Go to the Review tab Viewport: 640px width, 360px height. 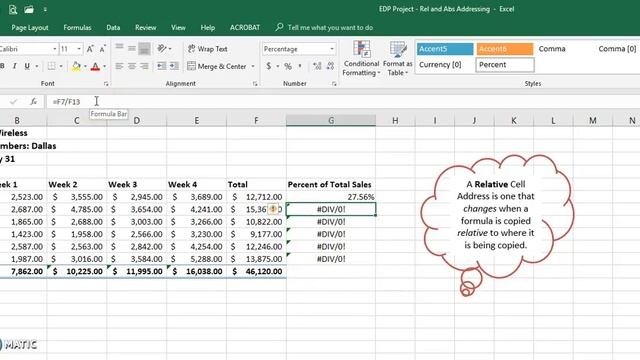146,28
